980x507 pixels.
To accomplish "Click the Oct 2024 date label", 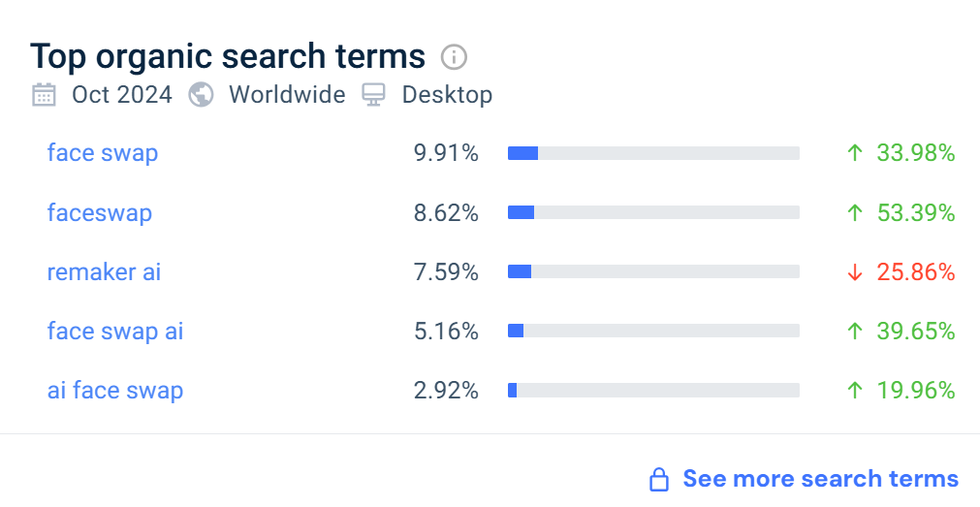I will pyautogui.click(x=122, y=95).
